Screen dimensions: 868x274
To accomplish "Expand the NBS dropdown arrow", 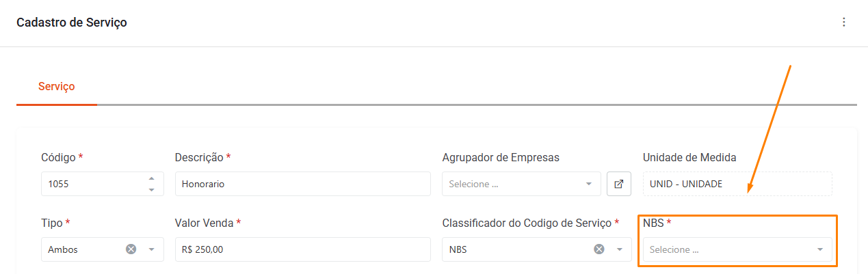I will click(x=819, y=249).
